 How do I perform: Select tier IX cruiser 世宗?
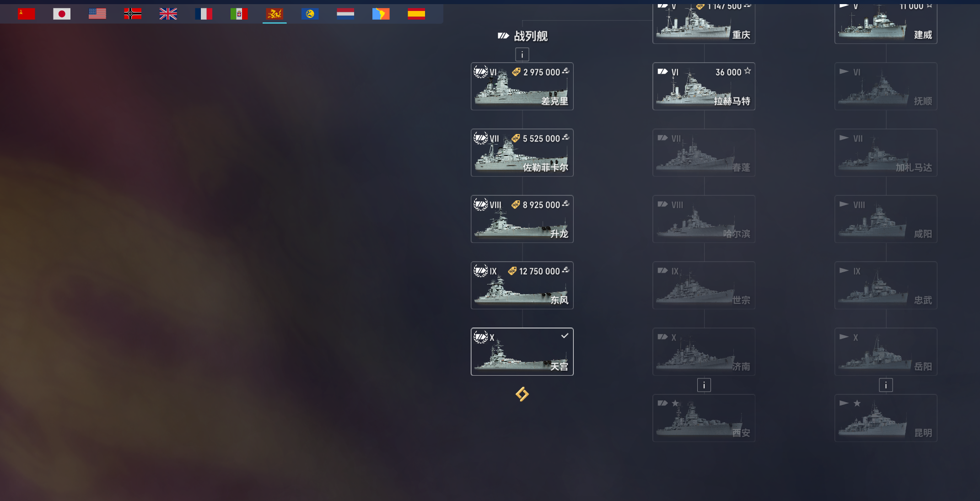[704, 286]
